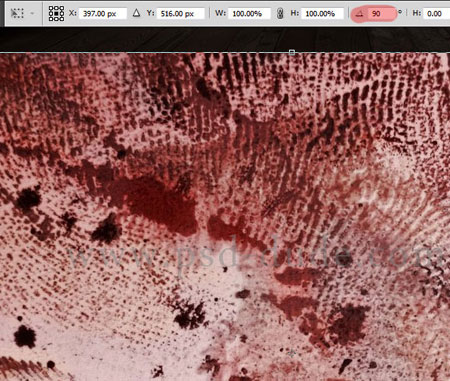Click the top-middle transform handle
Viewport: 450px width, 381px height.
292,52
